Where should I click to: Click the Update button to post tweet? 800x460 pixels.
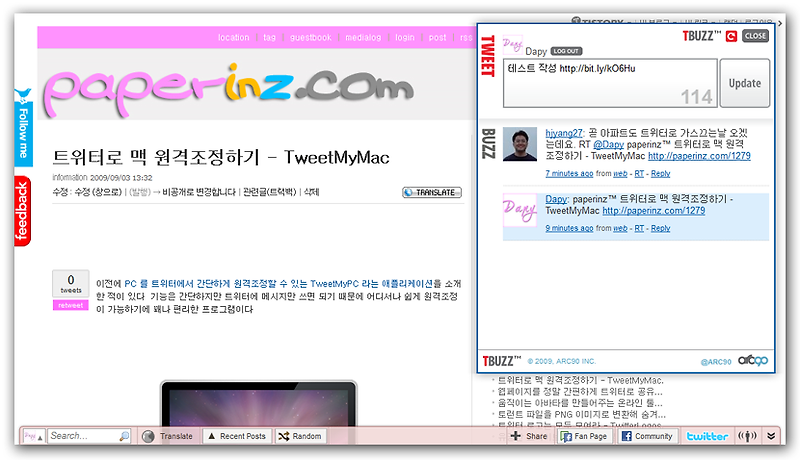click(x=744, y=83)
